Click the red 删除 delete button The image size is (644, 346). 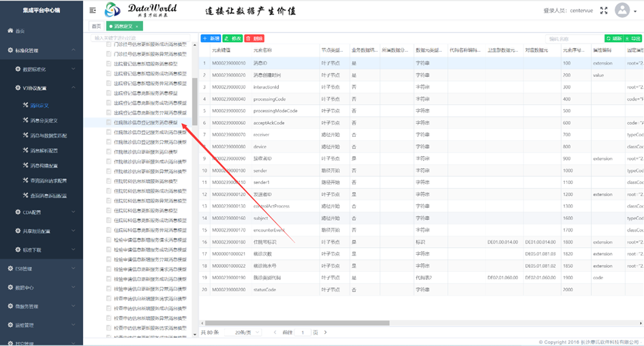(254, 39)
